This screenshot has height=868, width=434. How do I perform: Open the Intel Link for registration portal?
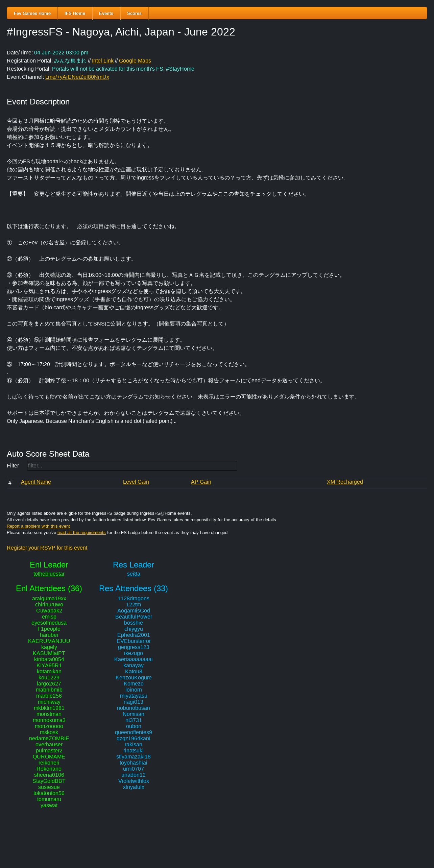[x=103, y=61]
